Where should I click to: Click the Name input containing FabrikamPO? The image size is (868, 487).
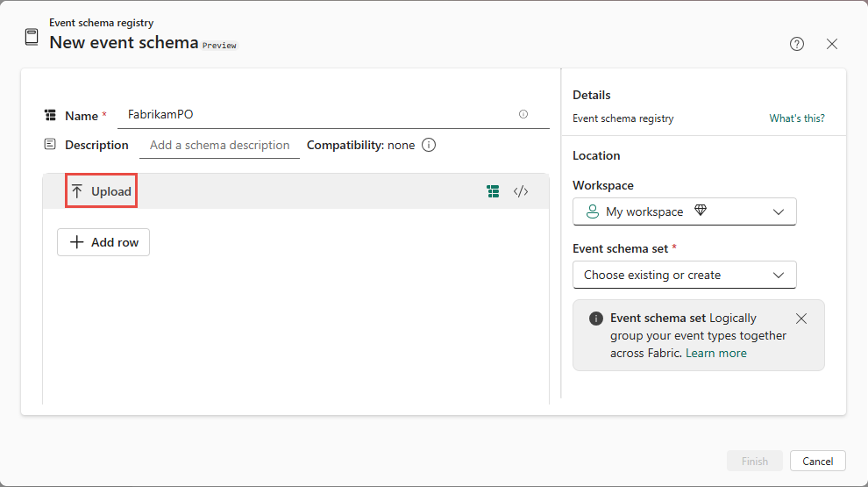(x=316, y=114)
